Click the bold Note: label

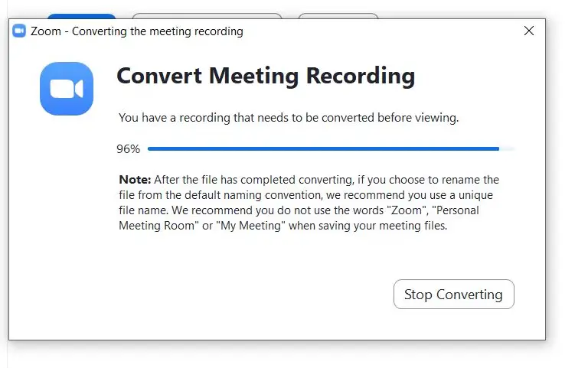tap(135, 180)
